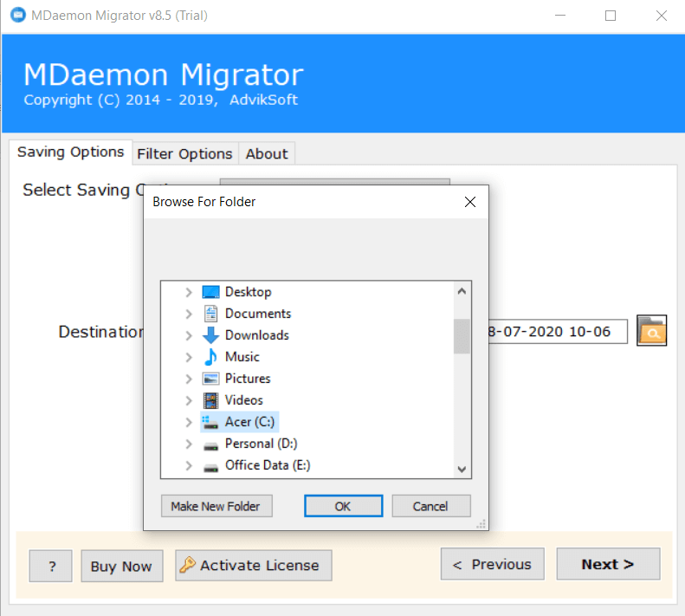This screenshot has height=616, width=685.
Task: Expand the Acer (C:) drive node
Action: tap(188, 422)
